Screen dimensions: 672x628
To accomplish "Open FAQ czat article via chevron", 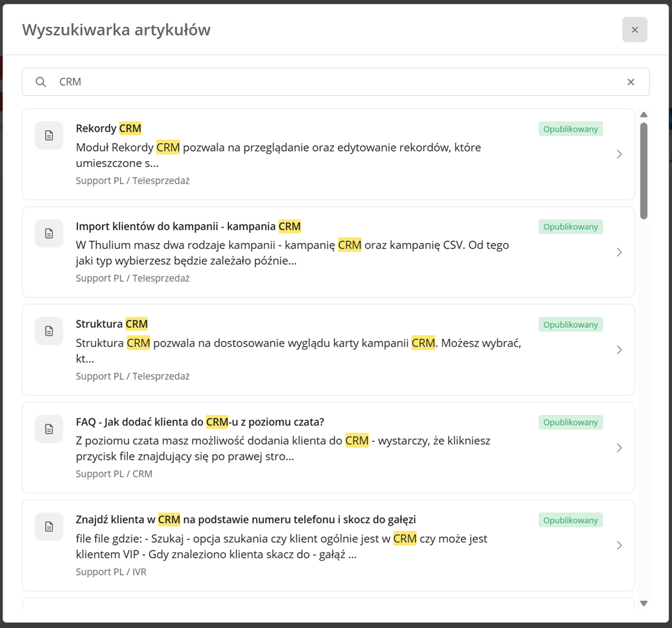I will coord(619,448).
